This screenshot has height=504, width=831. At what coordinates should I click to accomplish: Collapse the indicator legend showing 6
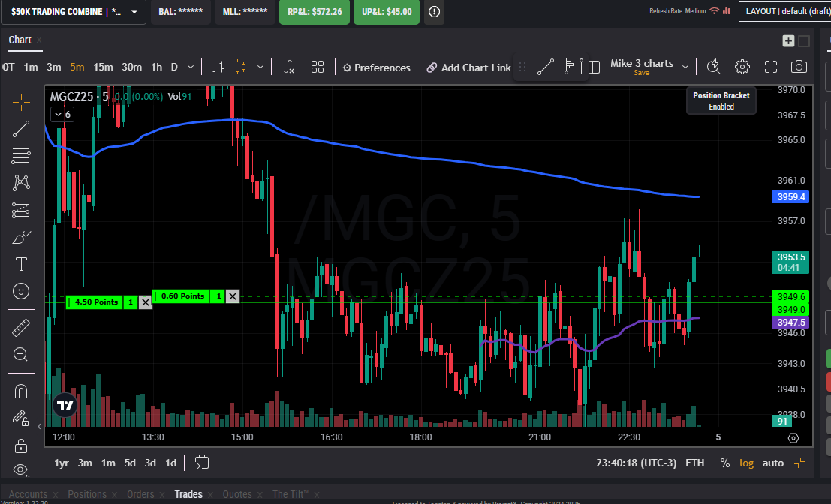[62, 114]
